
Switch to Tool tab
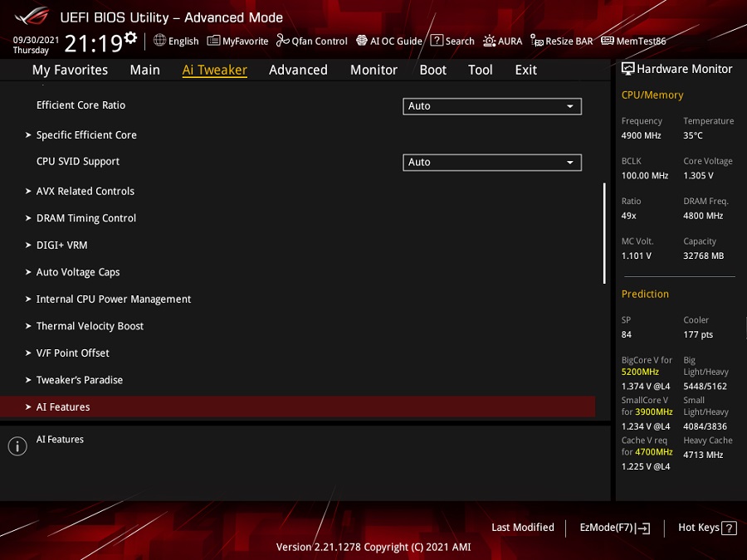(481, 70)
